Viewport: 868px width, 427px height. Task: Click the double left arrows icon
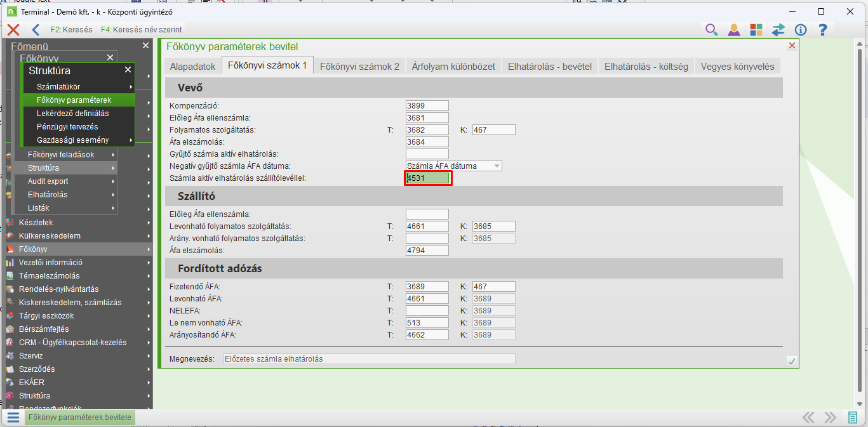coord(808,417)
